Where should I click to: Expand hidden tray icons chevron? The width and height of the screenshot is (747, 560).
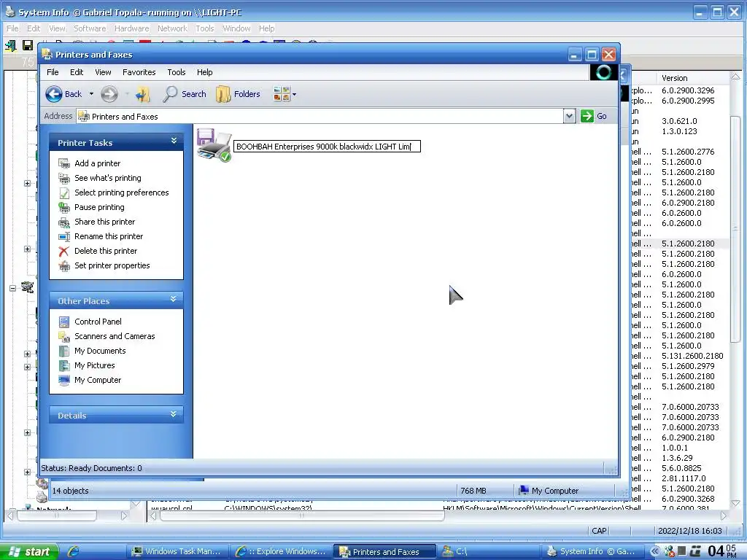(x=654, y=551)
